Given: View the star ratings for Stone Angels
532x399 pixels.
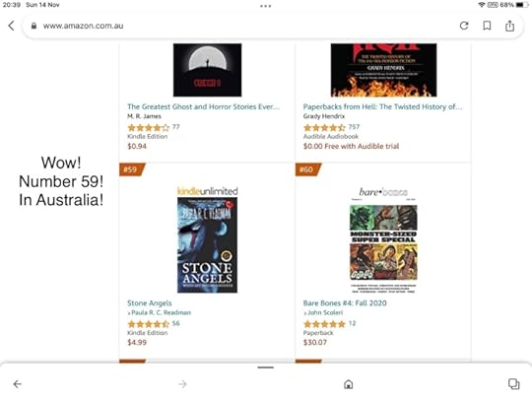Looking at the screenshot, I should point(148,324).
